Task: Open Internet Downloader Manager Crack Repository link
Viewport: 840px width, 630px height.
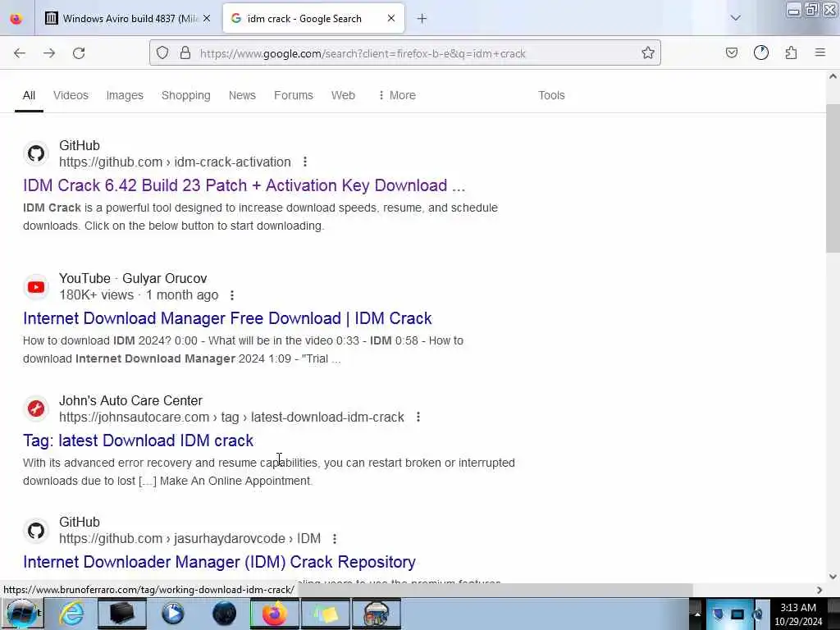Action: coord(219,562)
